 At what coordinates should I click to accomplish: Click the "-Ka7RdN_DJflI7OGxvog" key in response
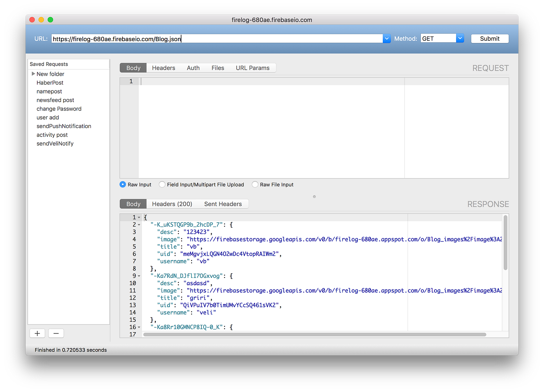click(x=186, y=276)
